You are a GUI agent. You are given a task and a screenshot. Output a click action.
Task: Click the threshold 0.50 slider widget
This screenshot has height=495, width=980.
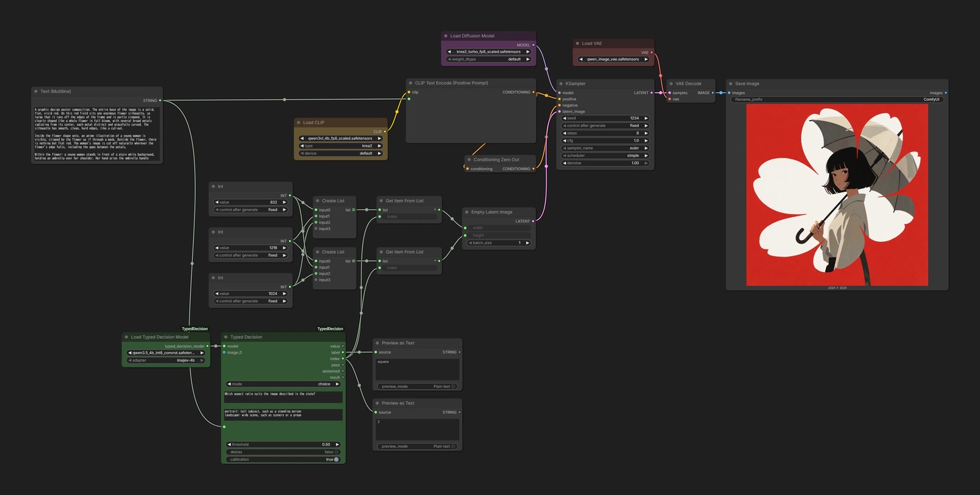283,445
